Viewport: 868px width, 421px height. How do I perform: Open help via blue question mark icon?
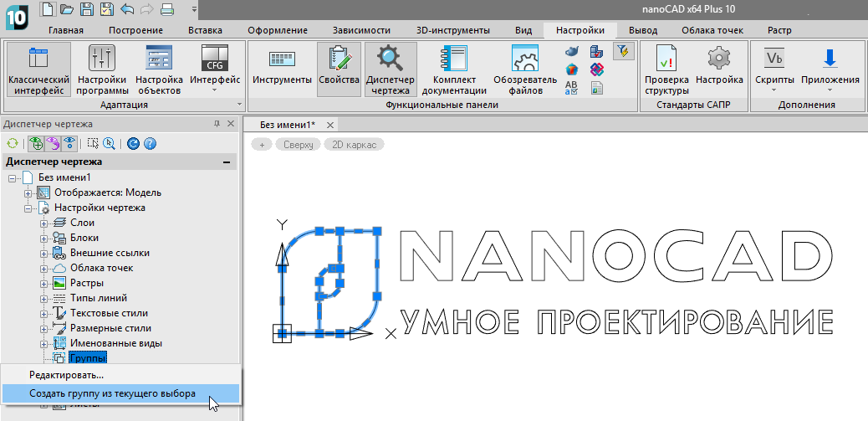(x=150, y=144)
